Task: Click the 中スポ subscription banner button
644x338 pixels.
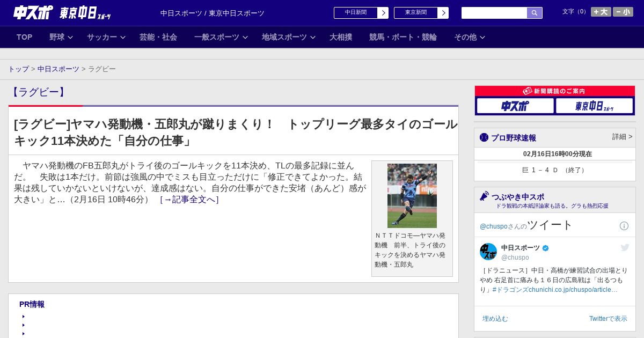Action: pyautogui.click(x=515, y=106)
